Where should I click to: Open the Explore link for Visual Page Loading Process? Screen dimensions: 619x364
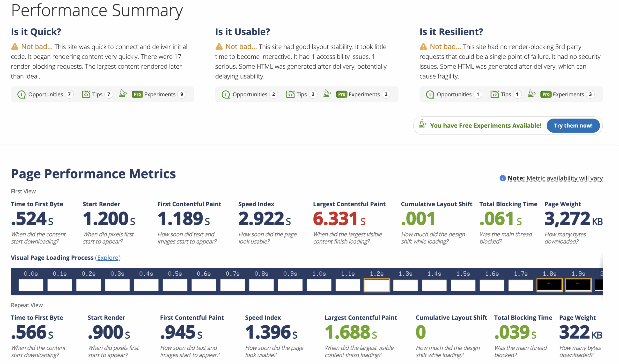tap(108, 257)
